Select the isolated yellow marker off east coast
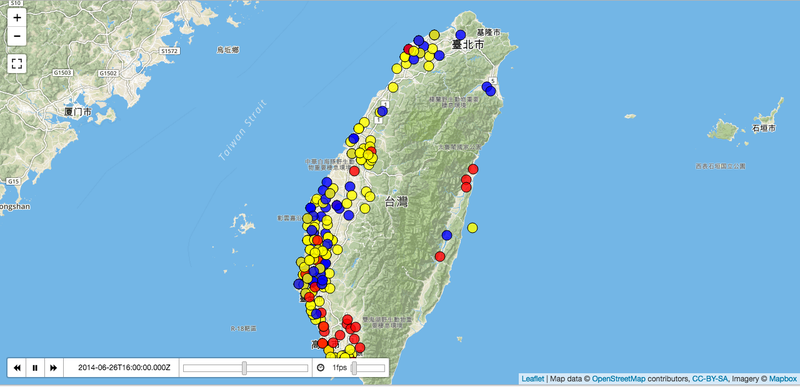 (x=472, y=227)
